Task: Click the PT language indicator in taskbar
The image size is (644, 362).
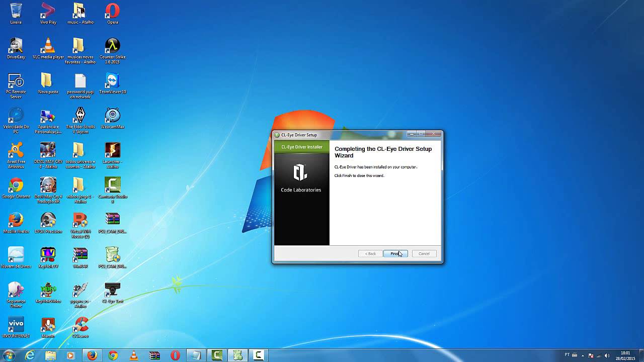Action: [567, 355]
